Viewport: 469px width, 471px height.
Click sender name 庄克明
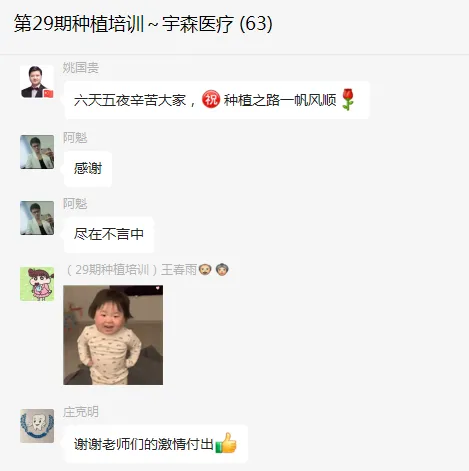click(81, 412)
